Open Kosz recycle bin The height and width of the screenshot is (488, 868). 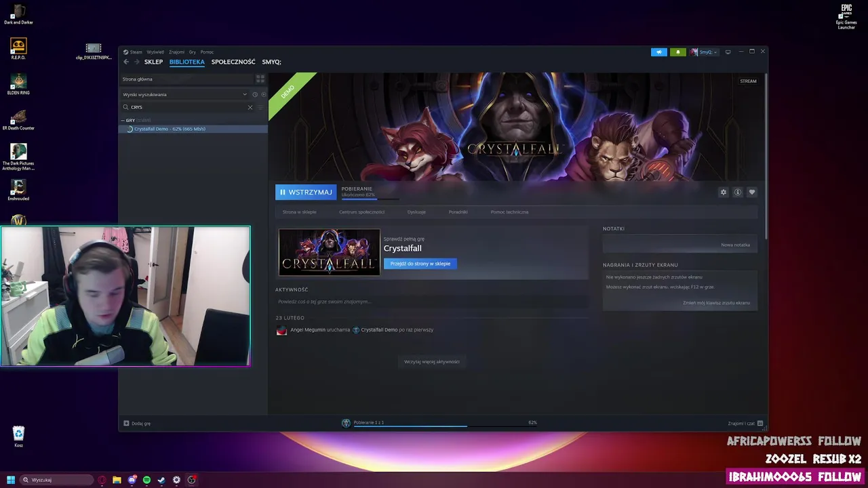[x=18, y=436]
